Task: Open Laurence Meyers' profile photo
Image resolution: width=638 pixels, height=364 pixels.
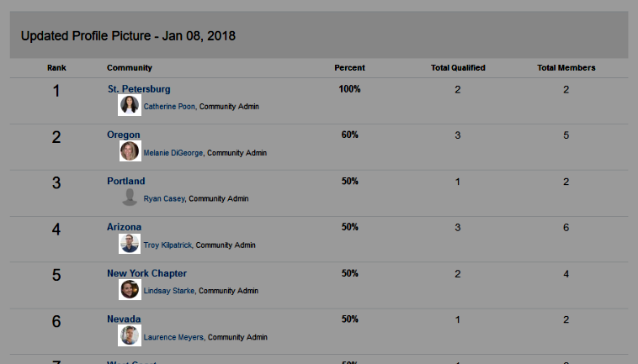Action: [130, 335]
